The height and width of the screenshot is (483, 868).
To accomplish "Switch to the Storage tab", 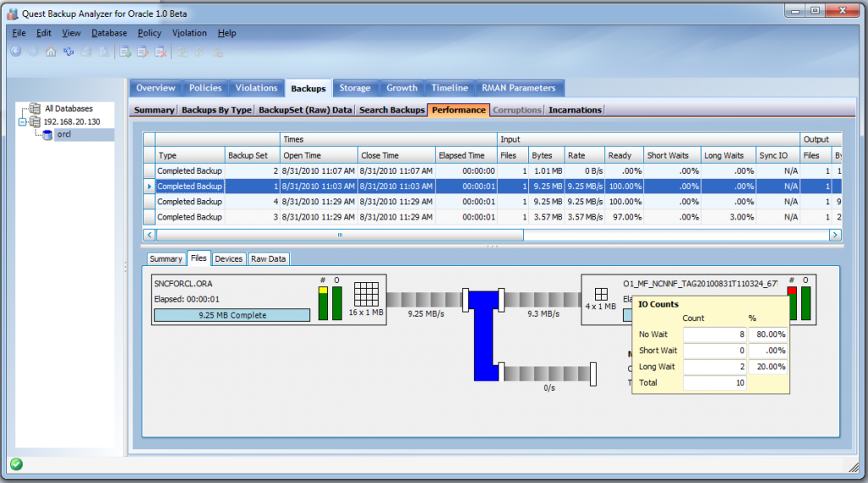I will pyautogui.click(x=355, y=88).
